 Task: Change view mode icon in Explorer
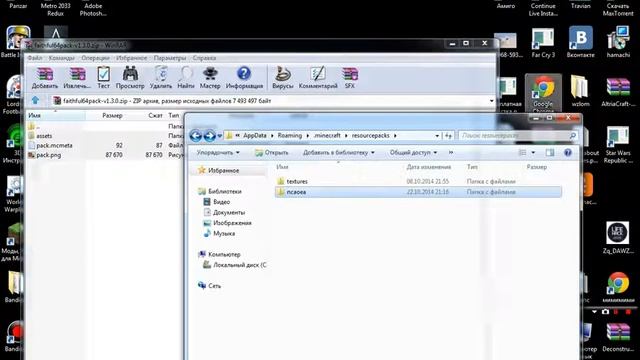522,153
